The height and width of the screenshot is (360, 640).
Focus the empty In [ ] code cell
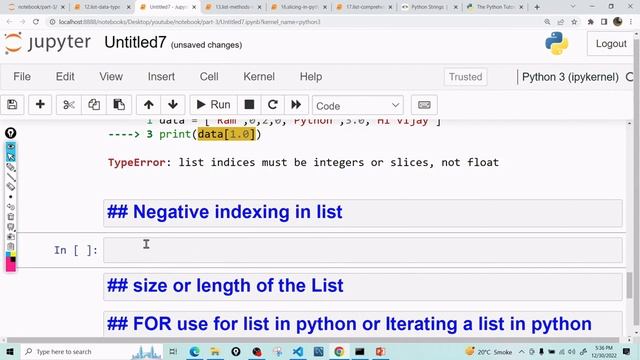362,250
